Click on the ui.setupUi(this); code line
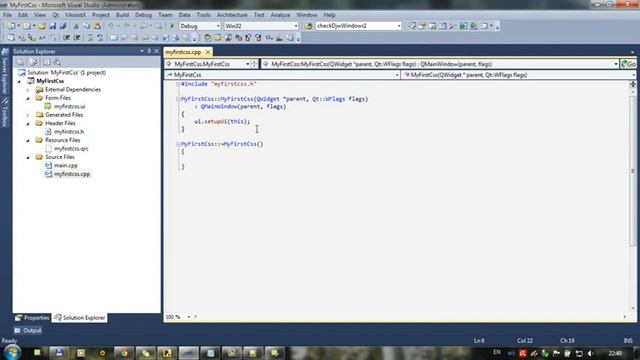 coord(222,122)
